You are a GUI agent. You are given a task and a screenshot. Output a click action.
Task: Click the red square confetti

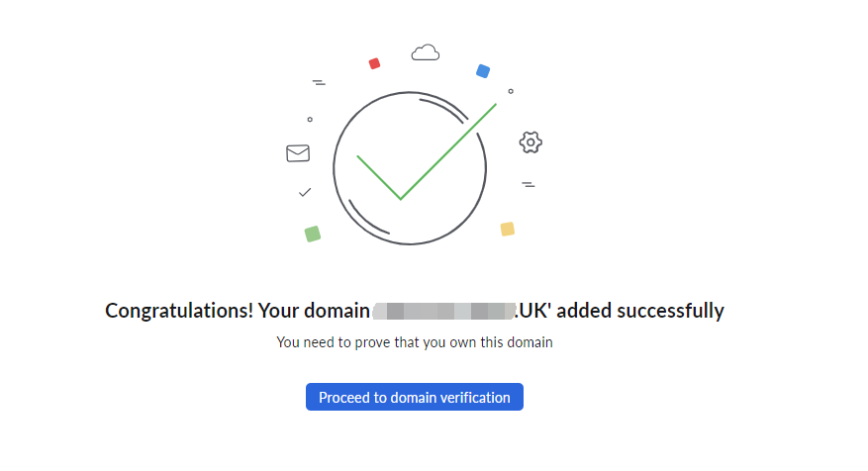tap(374, 63)
